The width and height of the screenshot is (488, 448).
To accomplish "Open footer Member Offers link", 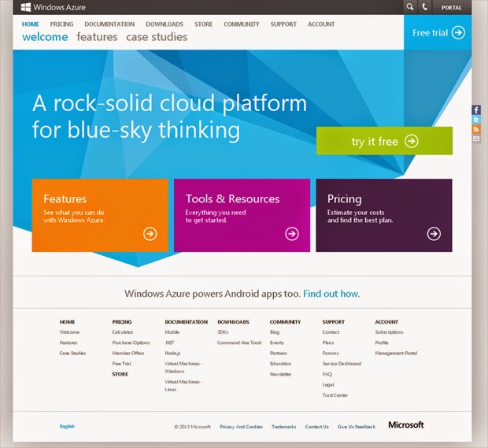I will coord(128,353).
